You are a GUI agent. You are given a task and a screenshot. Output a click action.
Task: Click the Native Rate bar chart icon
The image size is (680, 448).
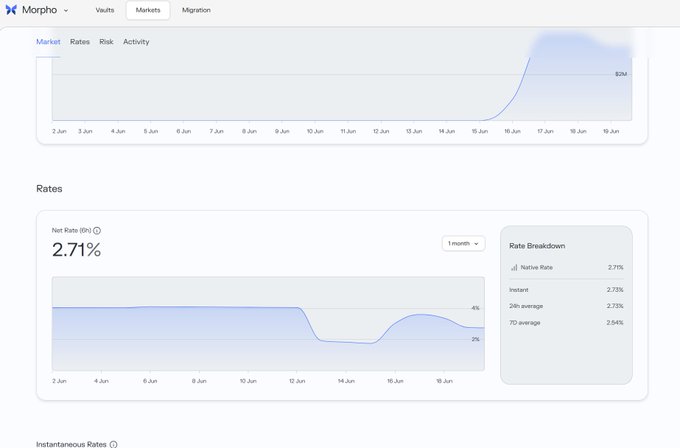click(514, 268)
